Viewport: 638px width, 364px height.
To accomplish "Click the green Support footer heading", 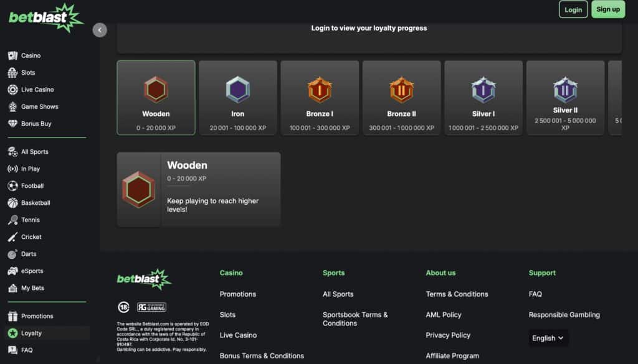I will click(542, 273).
